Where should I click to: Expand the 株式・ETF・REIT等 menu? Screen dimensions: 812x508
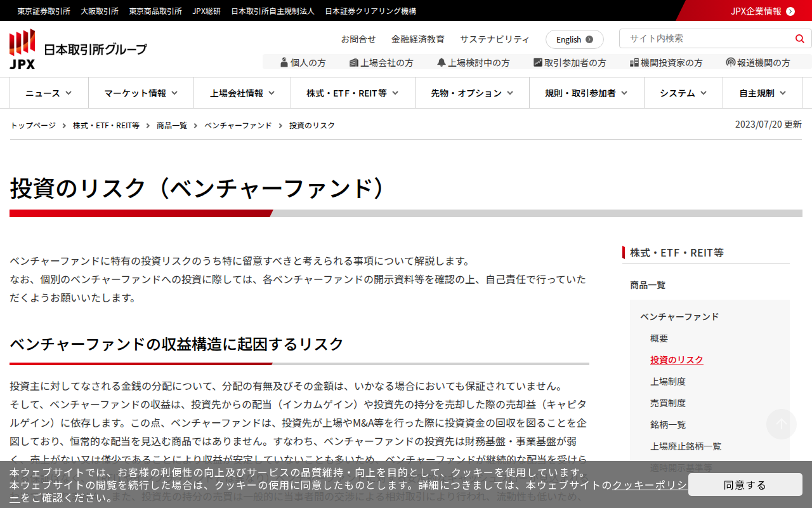(353, 93)
